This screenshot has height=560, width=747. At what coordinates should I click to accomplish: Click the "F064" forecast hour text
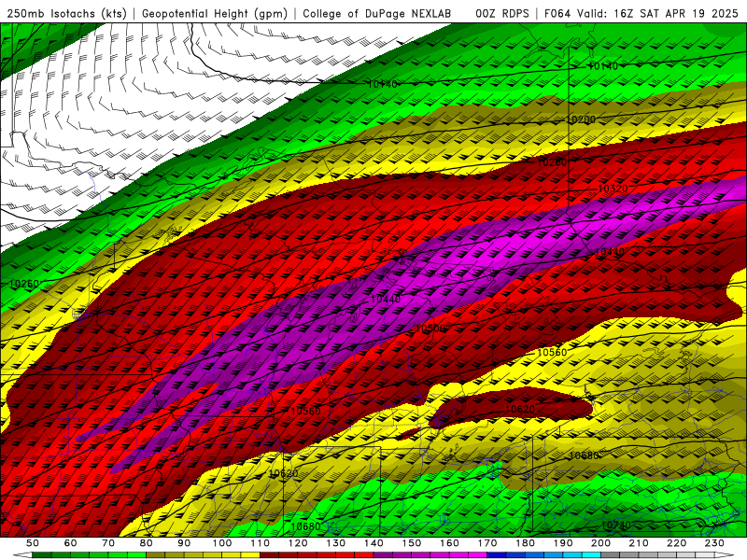tap(557, 14)
